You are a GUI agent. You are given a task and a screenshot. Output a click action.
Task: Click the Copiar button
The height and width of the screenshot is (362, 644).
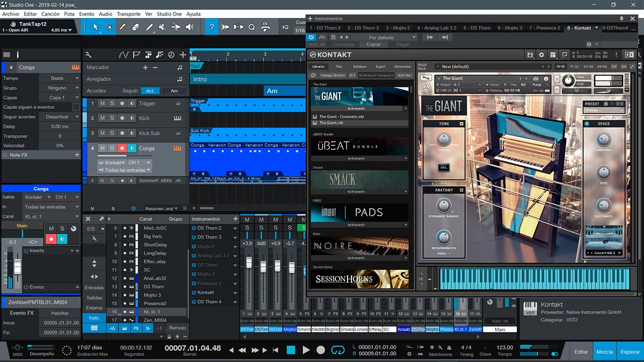374,45
